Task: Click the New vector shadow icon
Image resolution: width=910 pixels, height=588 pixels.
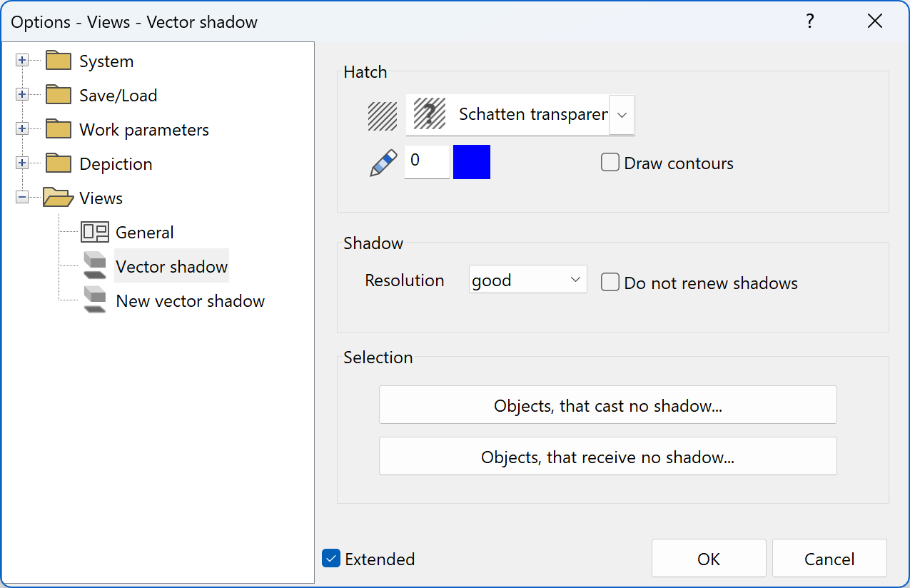Action: pyautogui.click(x=94, y=300)
